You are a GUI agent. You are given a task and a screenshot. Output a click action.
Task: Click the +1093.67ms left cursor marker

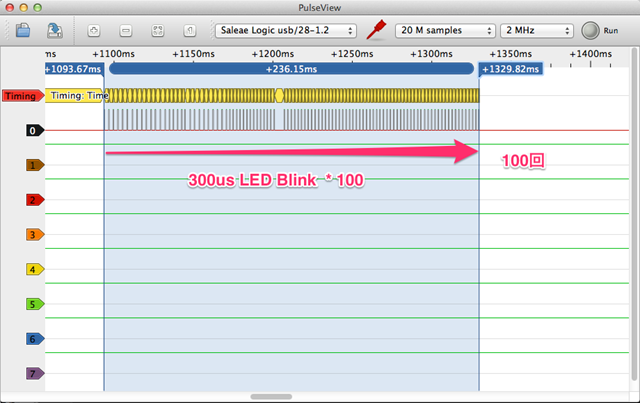click(x=74, y=69)
